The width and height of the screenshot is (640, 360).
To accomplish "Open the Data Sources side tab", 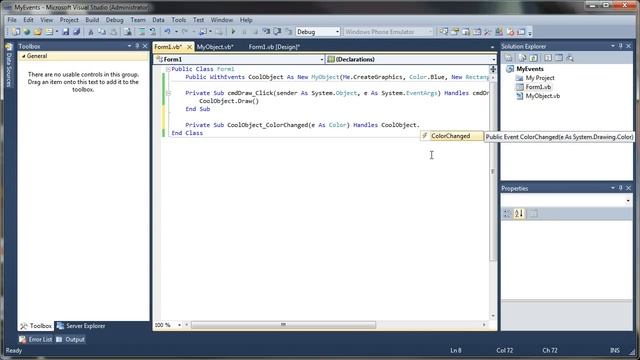I will (9, 65).
